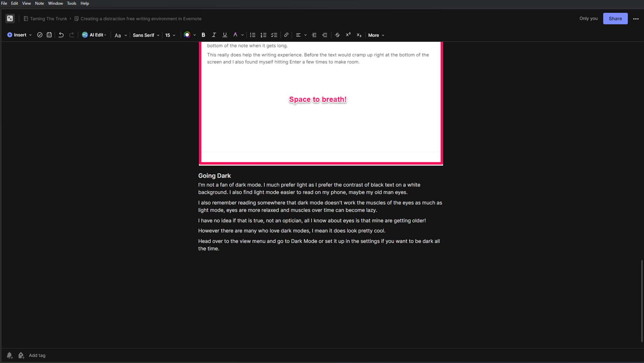Toggle italic formatting
The image size is (644, 363).
[x=214, y=35]
